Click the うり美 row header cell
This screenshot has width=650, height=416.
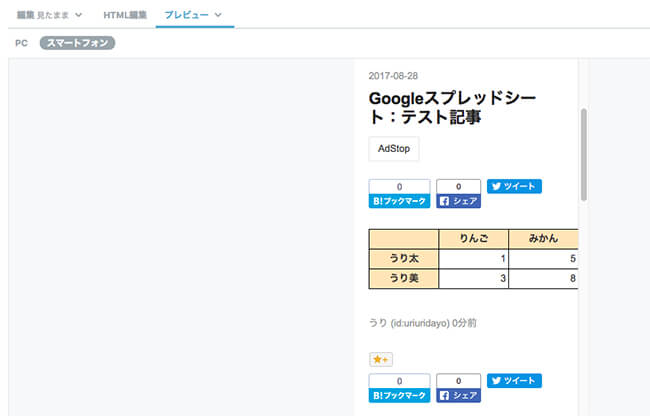[404, 278]
